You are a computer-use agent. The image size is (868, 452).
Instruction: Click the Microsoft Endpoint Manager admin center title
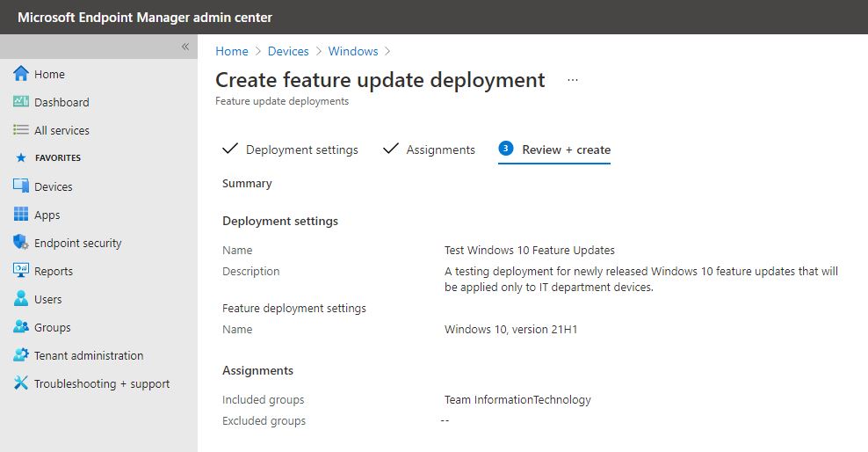(145, 18)
